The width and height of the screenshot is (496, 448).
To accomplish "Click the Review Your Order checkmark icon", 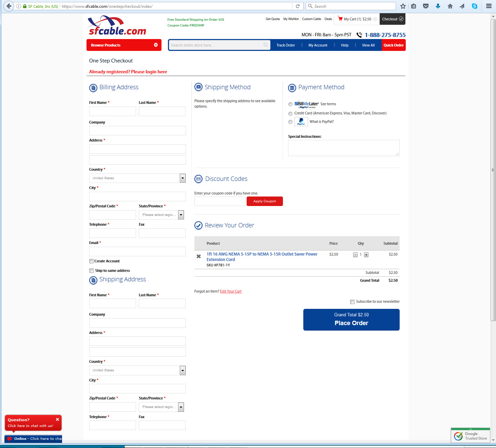I will coord(198,225).
